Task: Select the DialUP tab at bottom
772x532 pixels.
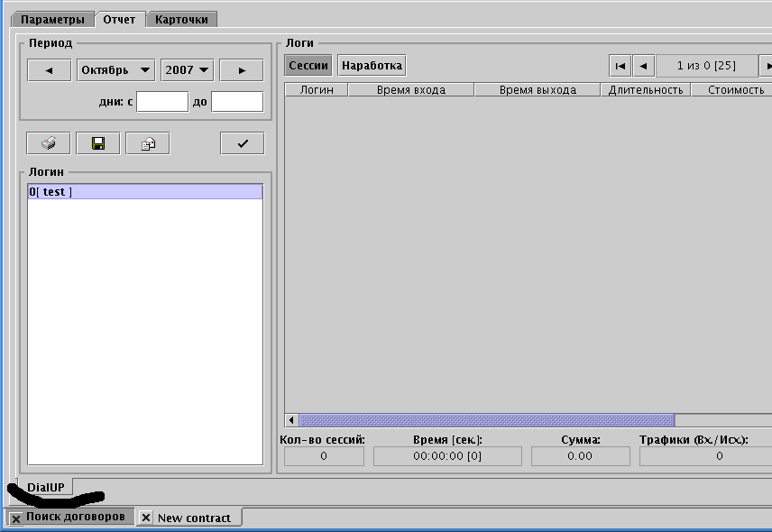Action: tap(46, 488)
